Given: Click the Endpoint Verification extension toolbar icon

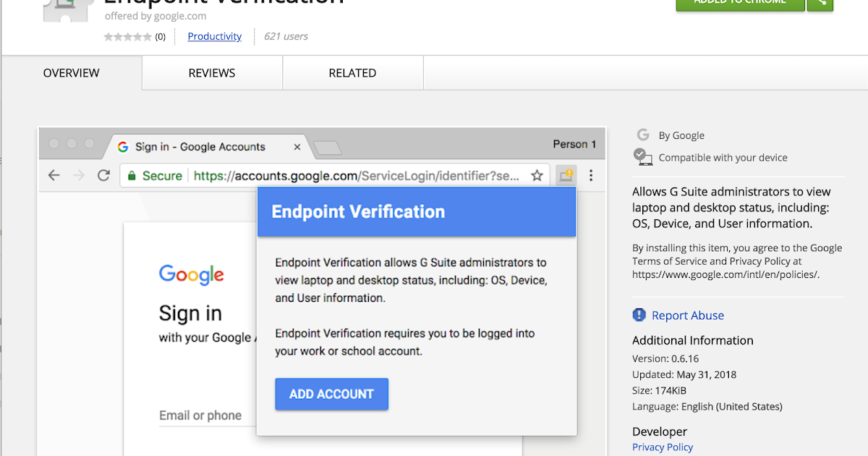Looking at the screenshot, I should coord(566,175).
